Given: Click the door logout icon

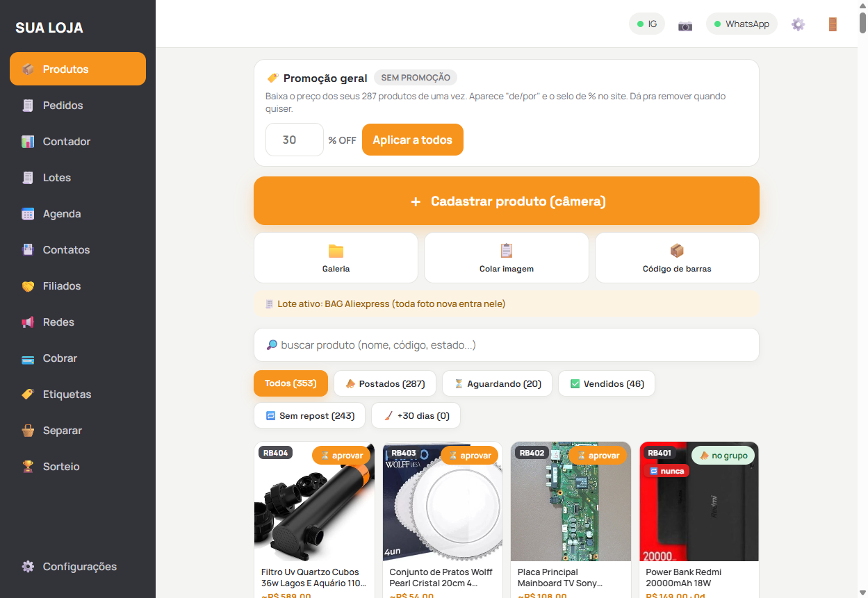Looking at the screenshot, I should point(833,24).
